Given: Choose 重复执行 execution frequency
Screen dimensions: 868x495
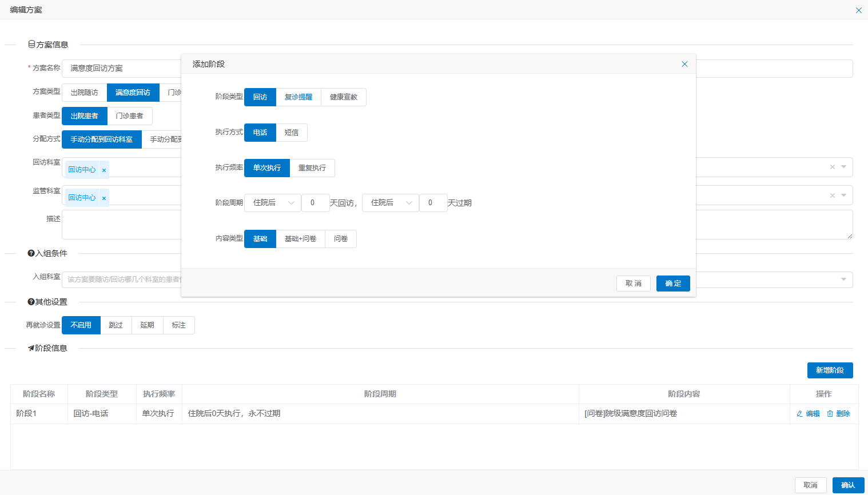Looking at the screenshot, I should click(312, 168).
